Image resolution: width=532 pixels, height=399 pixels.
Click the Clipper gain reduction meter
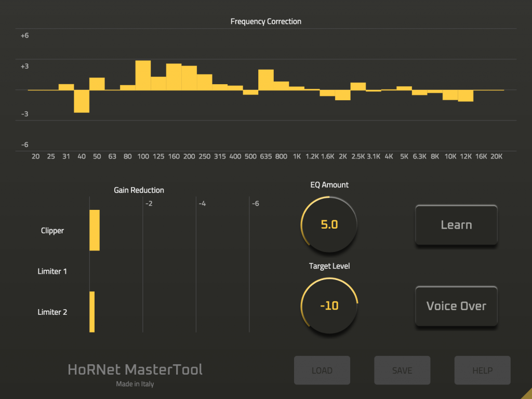pyautogui.click(x=94, y=230)
